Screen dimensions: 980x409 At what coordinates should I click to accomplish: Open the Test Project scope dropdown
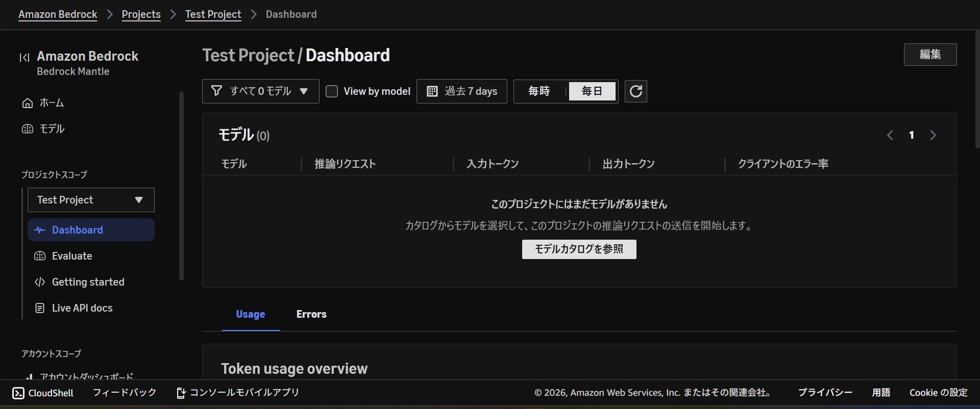pyautogui.click(x=91, y=200)
